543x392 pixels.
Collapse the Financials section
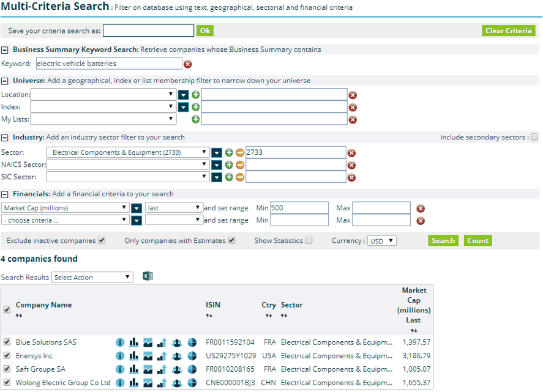pyautogui.click(x=4, y=194)
